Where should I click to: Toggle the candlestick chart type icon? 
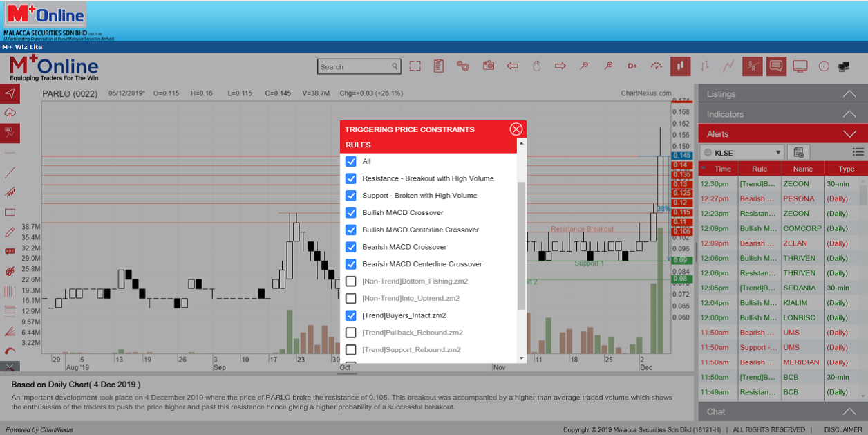coord(680,66)
